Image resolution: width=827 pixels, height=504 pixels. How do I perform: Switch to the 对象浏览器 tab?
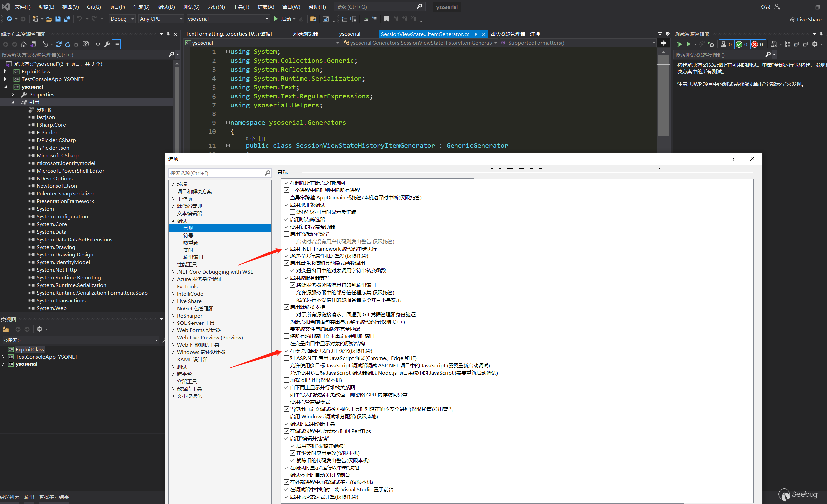305,34
